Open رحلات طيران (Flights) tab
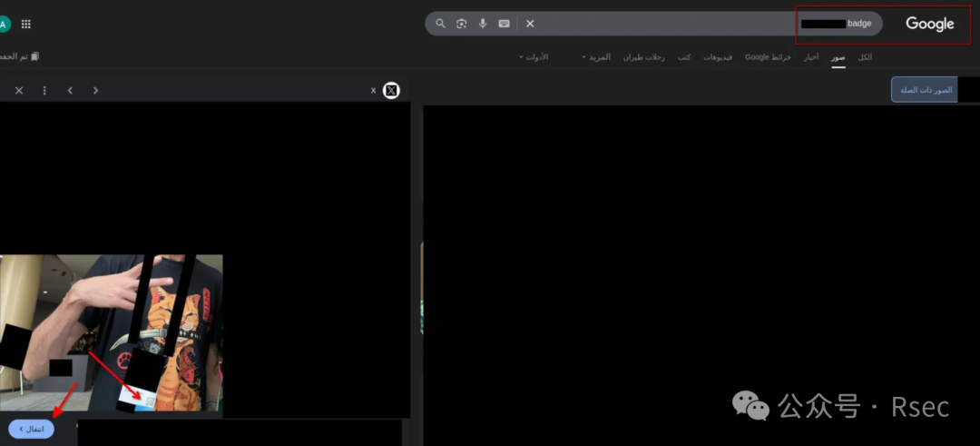This screenshot has width=980, height=446. click(643, 57)
